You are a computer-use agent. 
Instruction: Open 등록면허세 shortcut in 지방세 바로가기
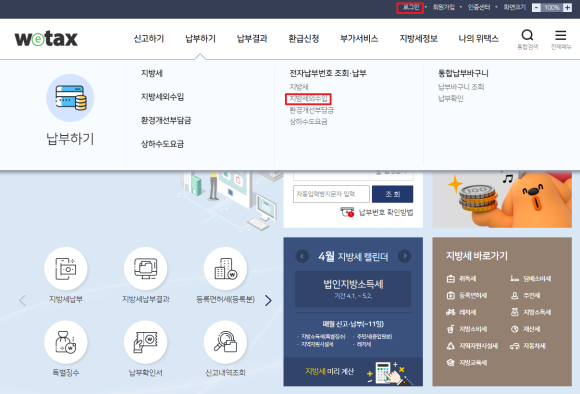click(467, 295)
